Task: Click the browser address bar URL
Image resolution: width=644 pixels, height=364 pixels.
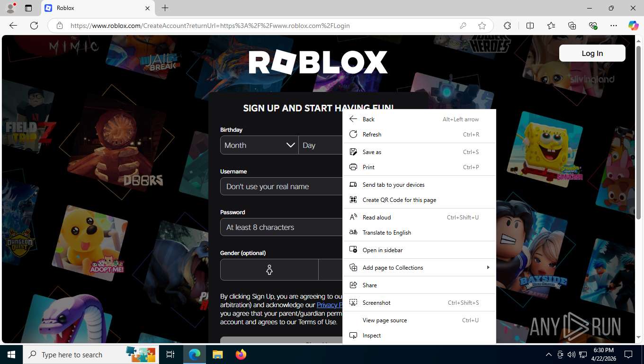Action: [210, 26]
